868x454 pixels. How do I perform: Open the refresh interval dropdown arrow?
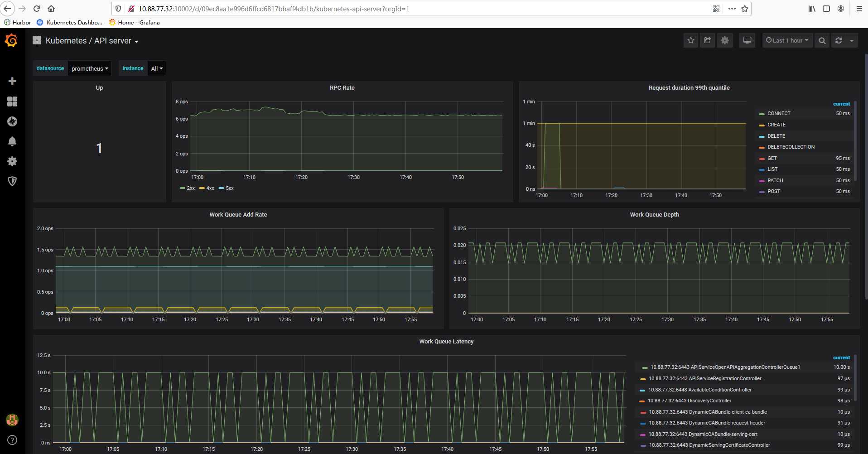(x=852, y=40)
